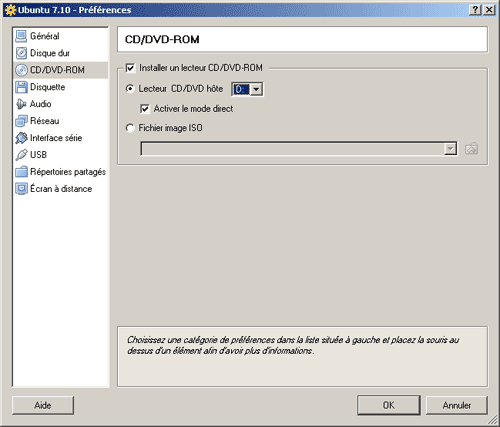Click the CD/DVD-ROM disc icon
Screen dimensions: 500x427
tap(21, 70)
